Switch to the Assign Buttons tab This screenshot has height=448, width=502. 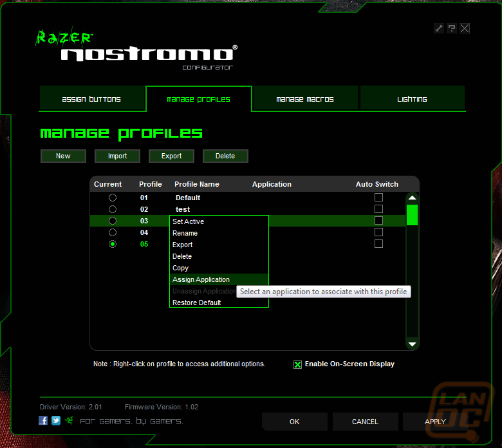tap(91, 99)
